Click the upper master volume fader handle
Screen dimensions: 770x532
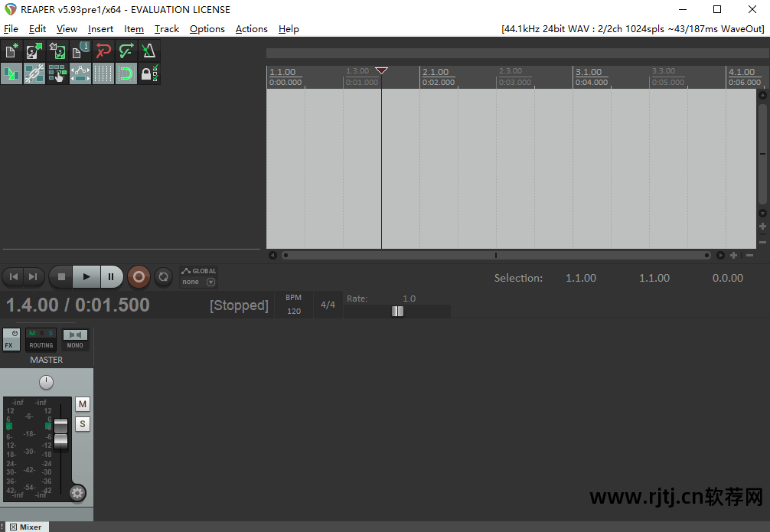click(x=61, y=426)
